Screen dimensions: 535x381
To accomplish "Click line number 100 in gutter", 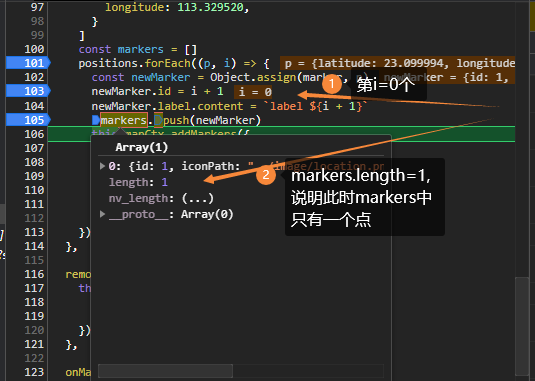I will pyautogui.click(x=34, y=49).
